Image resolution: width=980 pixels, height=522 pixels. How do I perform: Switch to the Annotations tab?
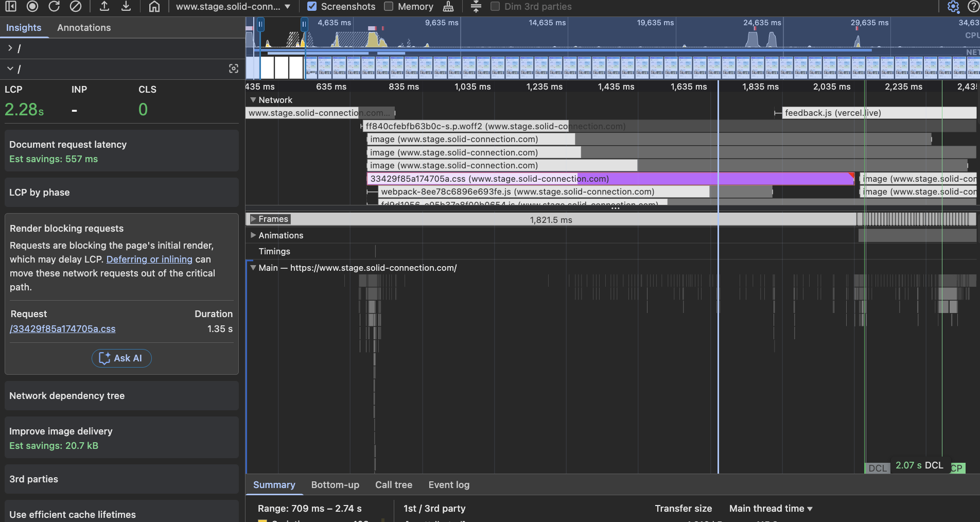(84, 28)
